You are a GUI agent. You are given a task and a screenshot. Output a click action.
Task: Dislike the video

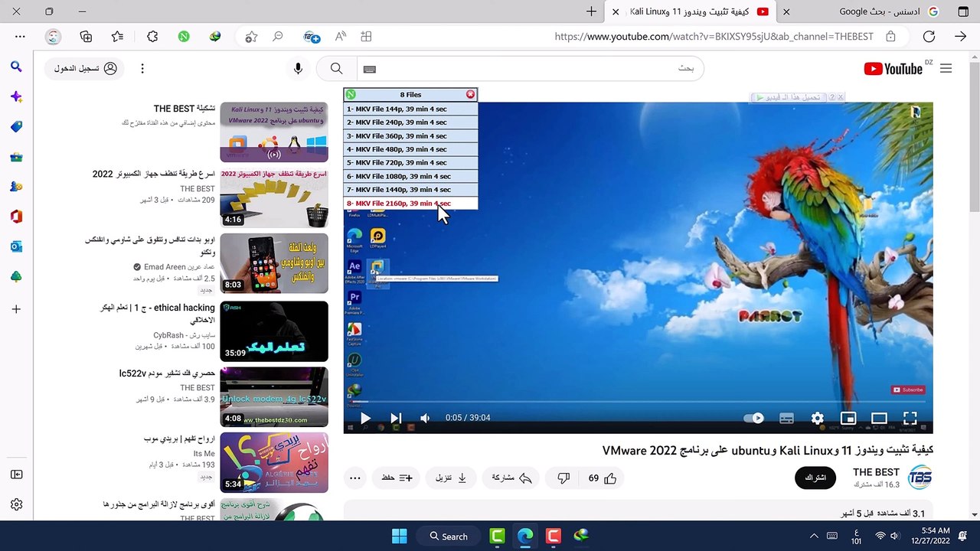tap(563, 478)
